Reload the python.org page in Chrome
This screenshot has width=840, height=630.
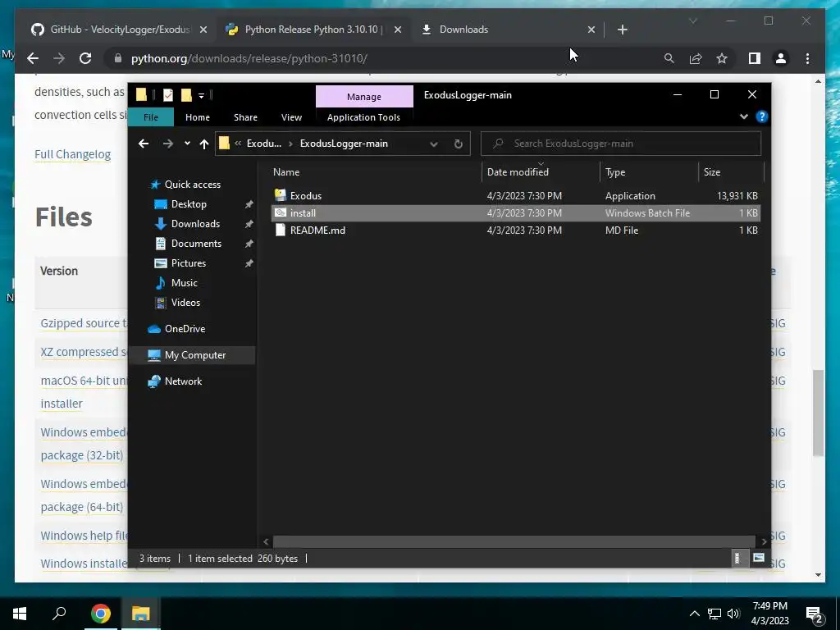[85, 58]
